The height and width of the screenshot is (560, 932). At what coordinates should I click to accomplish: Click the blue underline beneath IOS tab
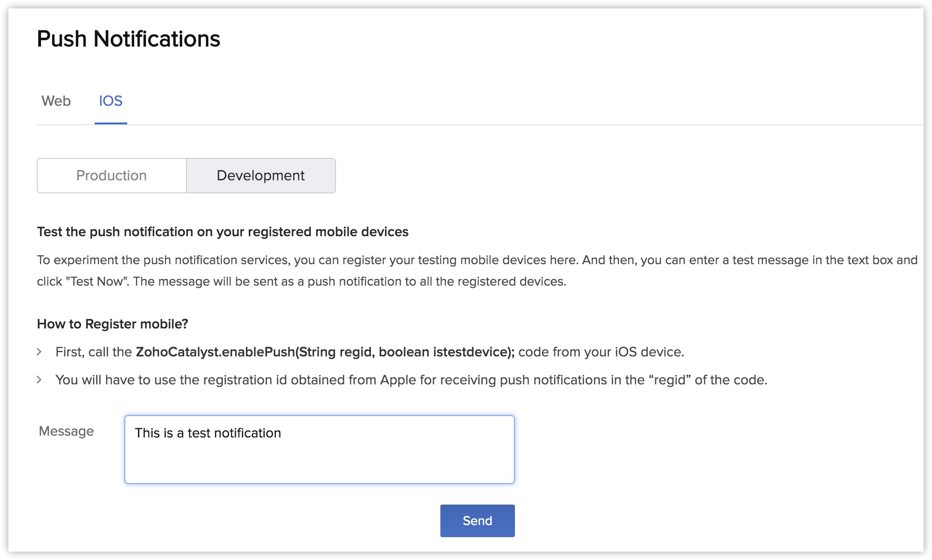point(110,123)
